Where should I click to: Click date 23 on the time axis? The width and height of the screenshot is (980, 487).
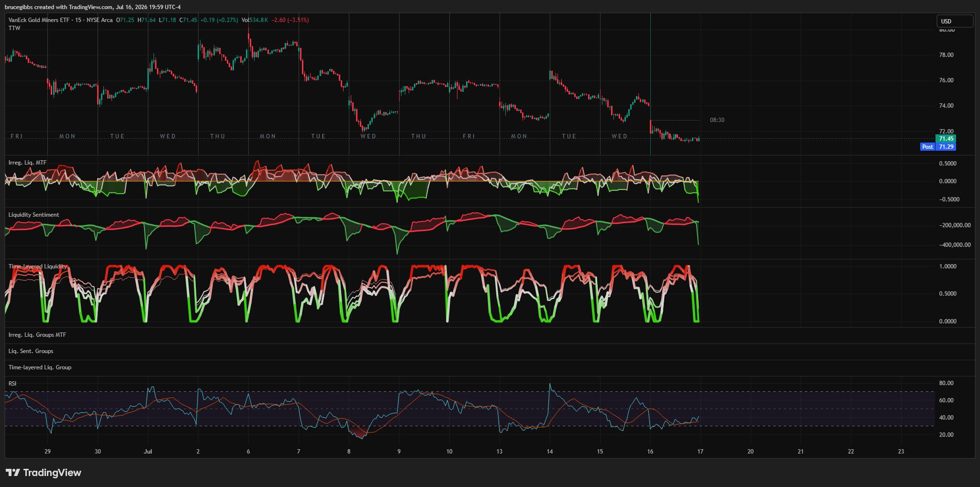click(901, 452)
